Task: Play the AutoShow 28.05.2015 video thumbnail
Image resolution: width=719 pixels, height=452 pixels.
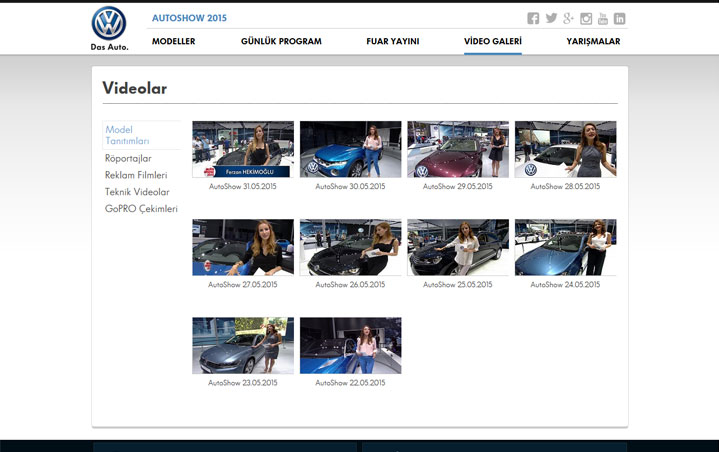Action: coord(565,149)
